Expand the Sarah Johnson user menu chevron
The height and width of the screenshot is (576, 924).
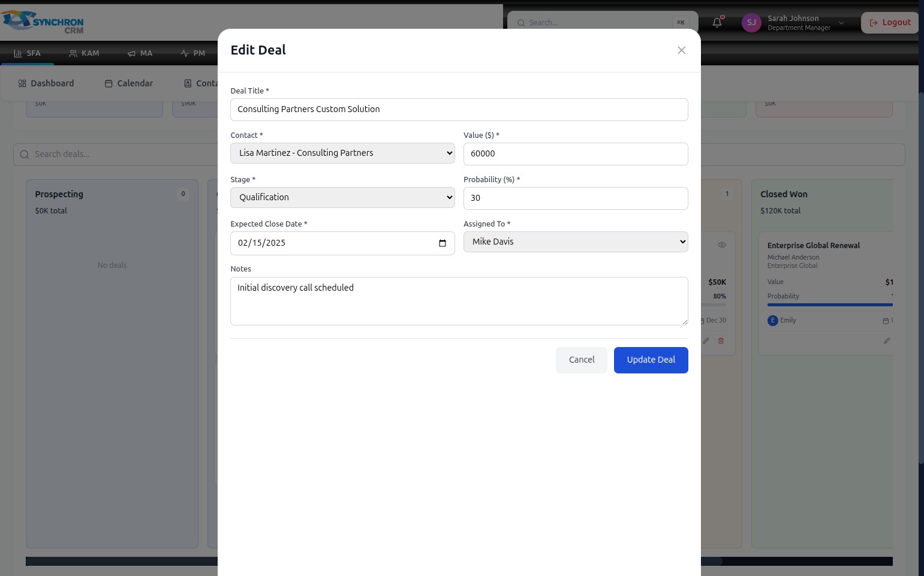841,23
